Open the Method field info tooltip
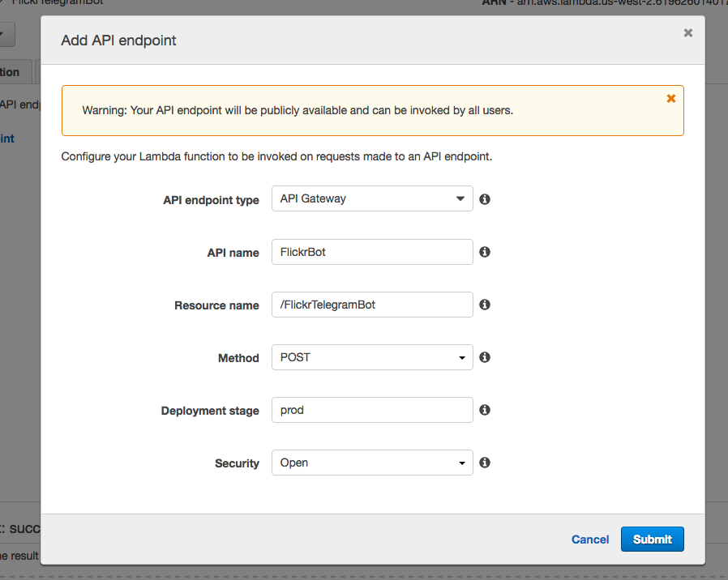 click(x=484, y=357)
